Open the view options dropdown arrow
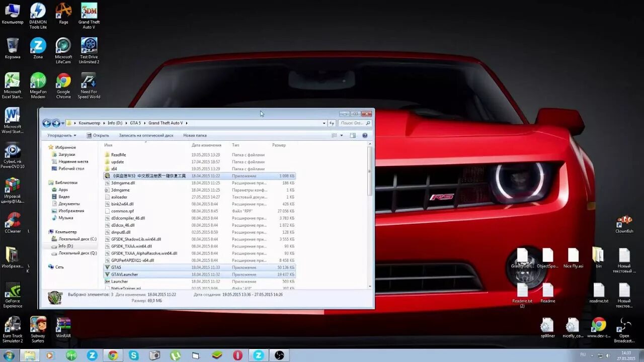The image size is (644, 362). coord(341,135)
